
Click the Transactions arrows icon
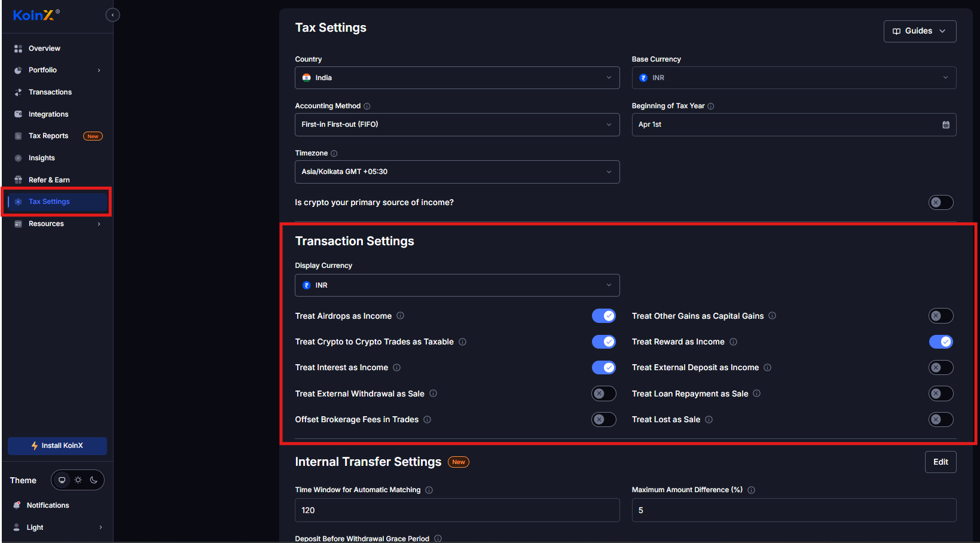click(18, 92)
